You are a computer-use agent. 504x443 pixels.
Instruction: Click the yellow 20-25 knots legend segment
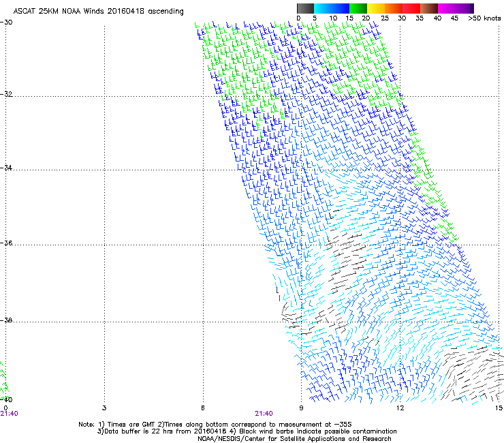tap(376, 8)
